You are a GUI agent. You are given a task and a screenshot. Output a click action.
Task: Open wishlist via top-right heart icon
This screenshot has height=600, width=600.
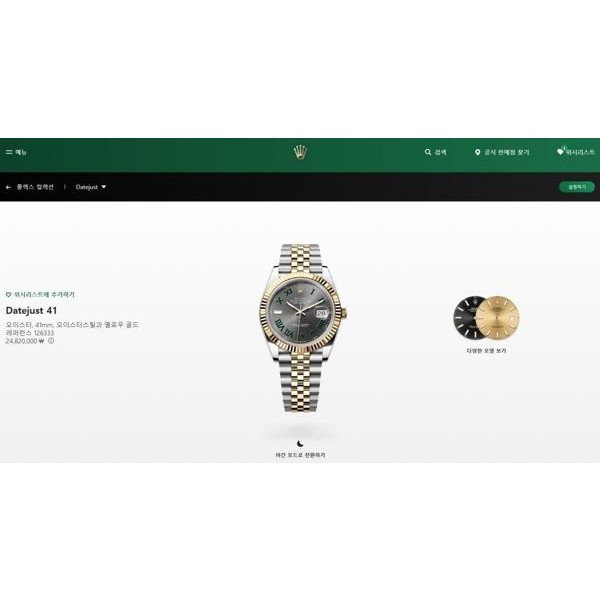click(x=561, y=152)
